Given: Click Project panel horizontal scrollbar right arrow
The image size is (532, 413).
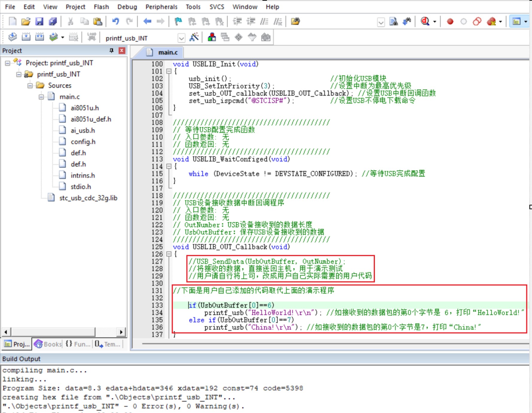Looking at the screenshot, I should pyautogui.click(x=121, y=332).
